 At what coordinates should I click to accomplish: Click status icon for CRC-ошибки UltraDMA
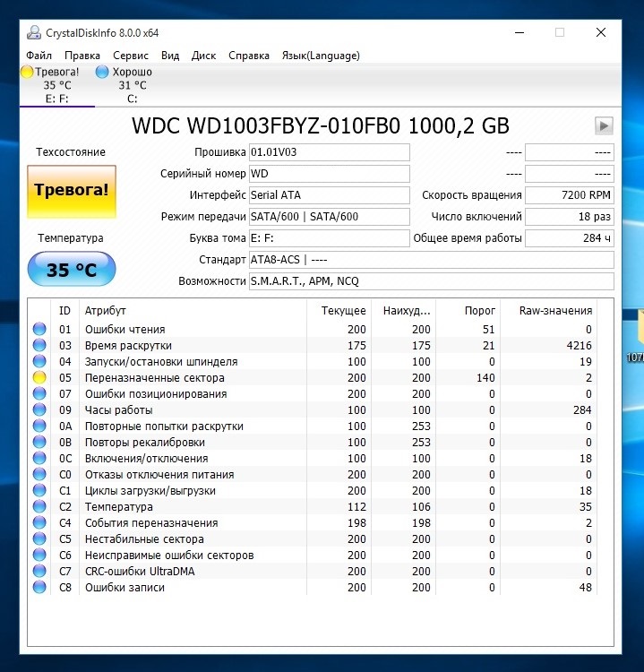[x=39, y=572]
